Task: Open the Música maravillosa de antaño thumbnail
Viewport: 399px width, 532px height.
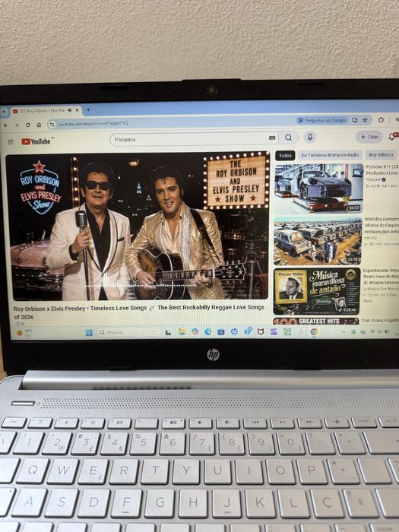Action: pos(317,291)
